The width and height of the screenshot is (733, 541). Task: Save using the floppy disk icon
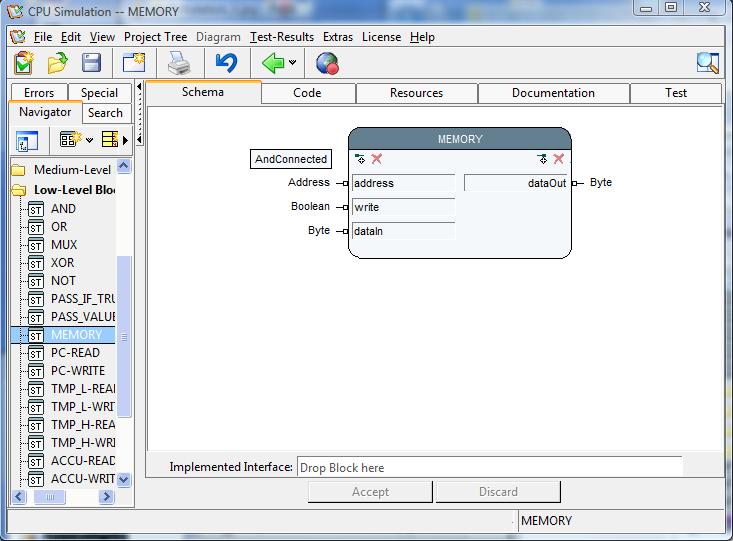(x=91, y=64)
